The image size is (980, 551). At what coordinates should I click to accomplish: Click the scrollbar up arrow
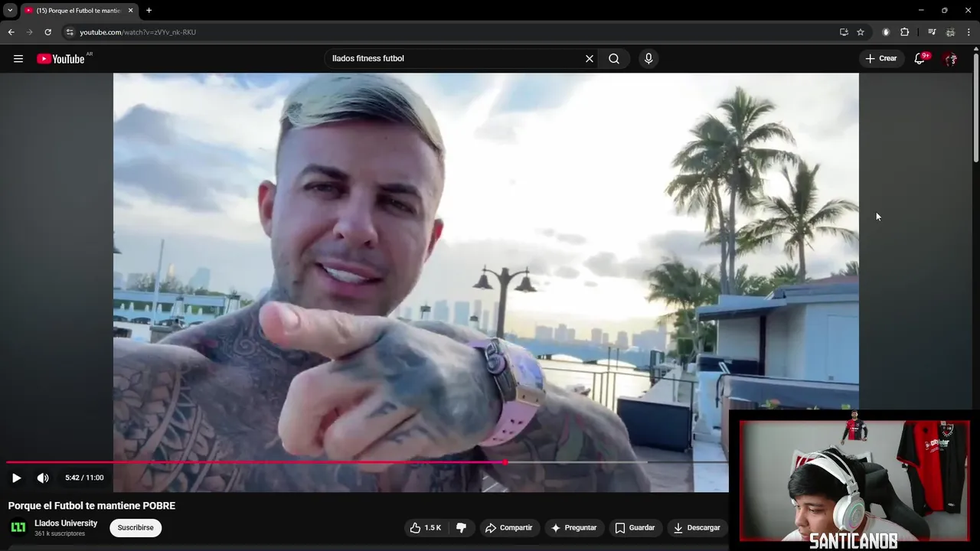976,50
